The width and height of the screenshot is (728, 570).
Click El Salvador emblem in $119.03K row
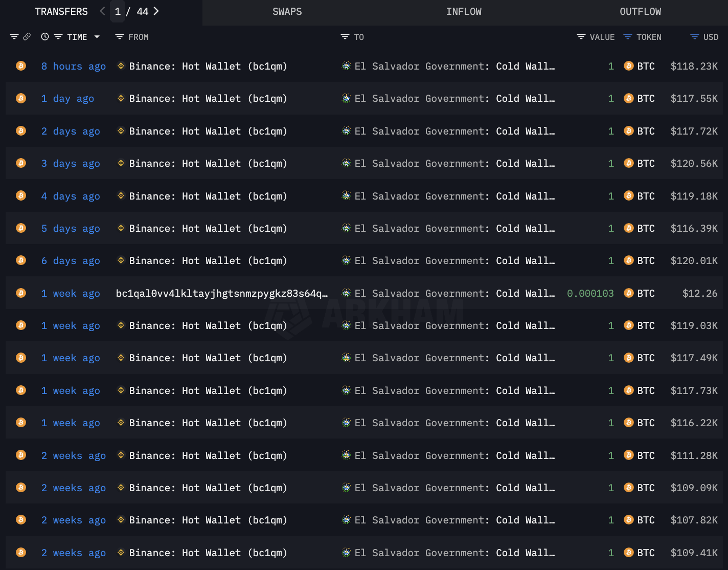click(346, 325)
